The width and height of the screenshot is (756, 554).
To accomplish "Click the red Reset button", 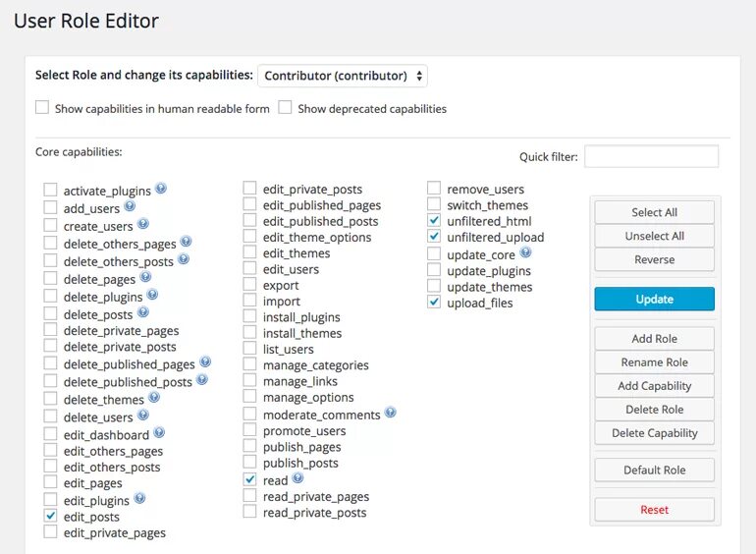I will point(654,510).
